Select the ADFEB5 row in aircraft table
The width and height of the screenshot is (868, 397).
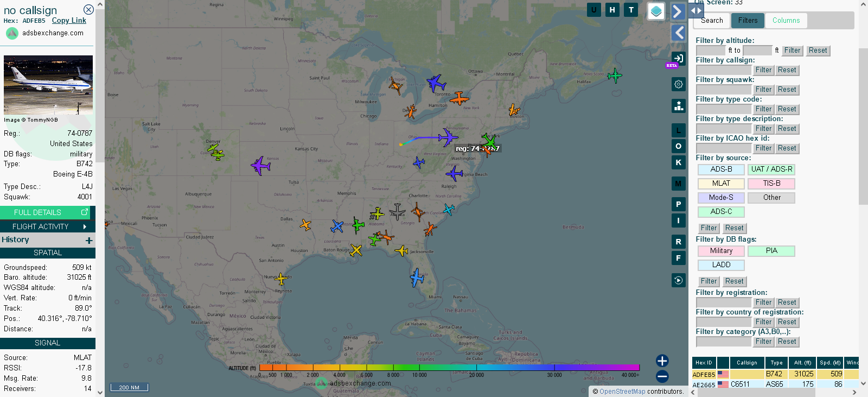pos(775,374)
